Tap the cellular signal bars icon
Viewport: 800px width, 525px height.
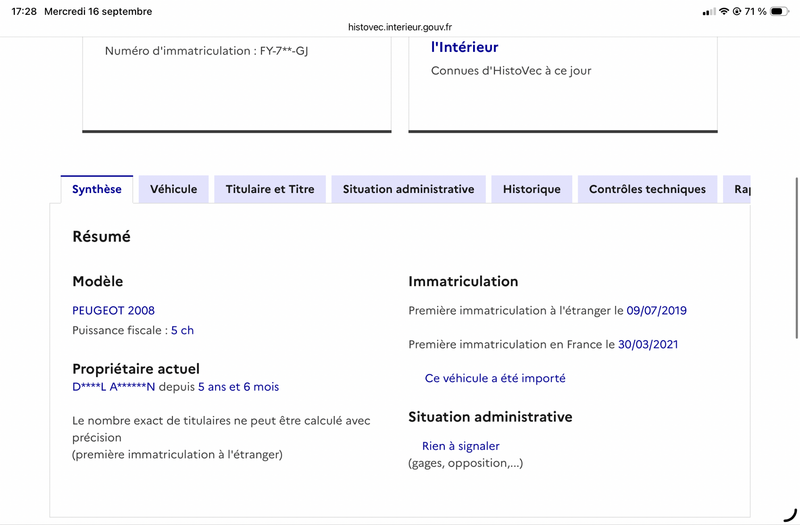pyautogui.click(x=709, y=12)
